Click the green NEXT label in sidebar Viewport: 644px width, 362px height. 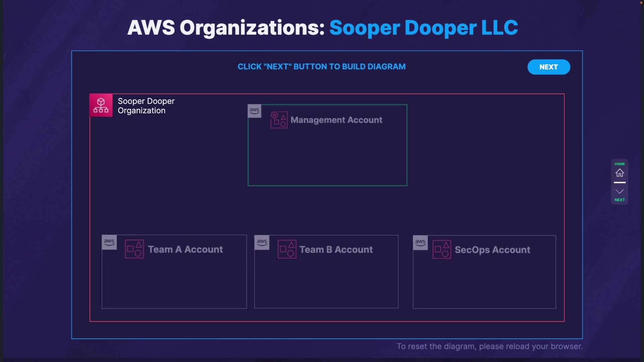click(620, 200)
